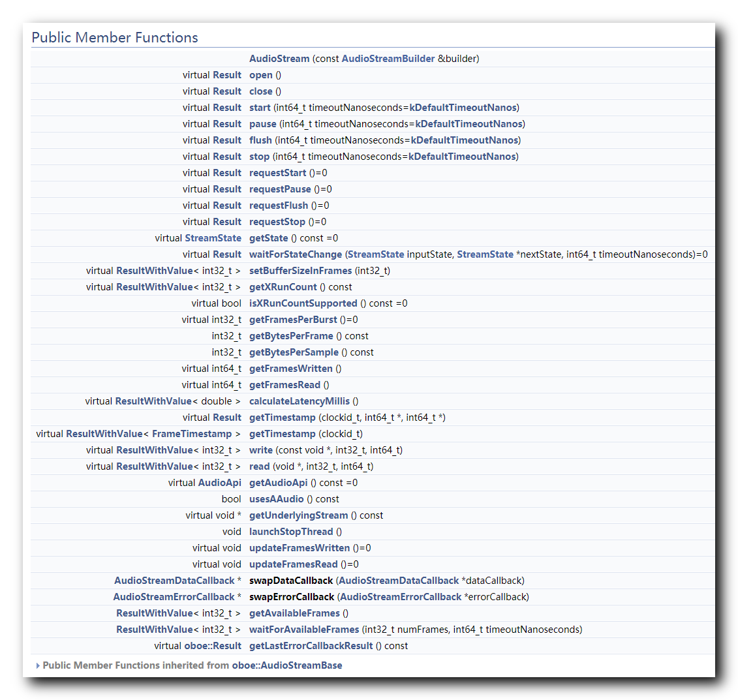Click Result type in three-parameter getTimestamp row
The image size is (738, 700).
(x=227, y=418)
